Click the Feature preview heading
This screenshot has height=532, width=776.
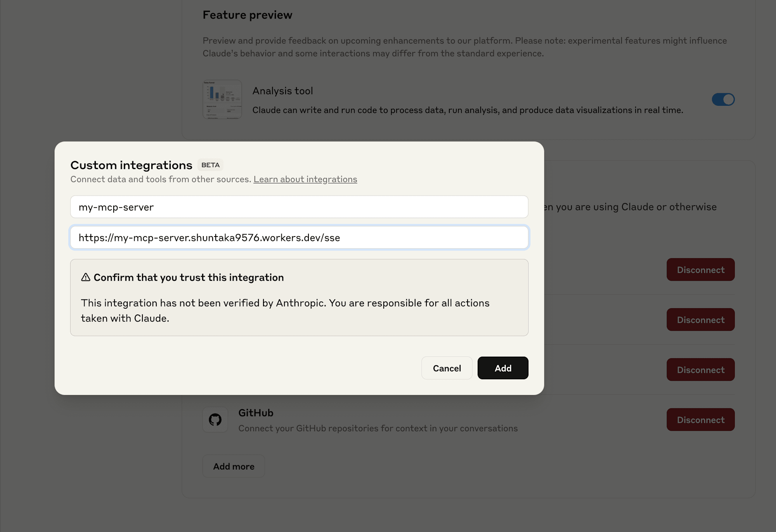click(x=247, y=15)
